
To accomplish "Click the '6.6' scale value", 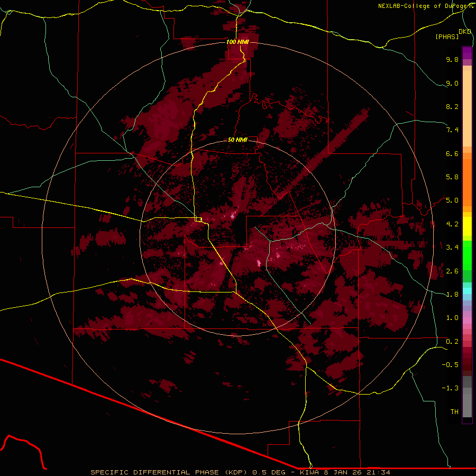I will (452, 153).
